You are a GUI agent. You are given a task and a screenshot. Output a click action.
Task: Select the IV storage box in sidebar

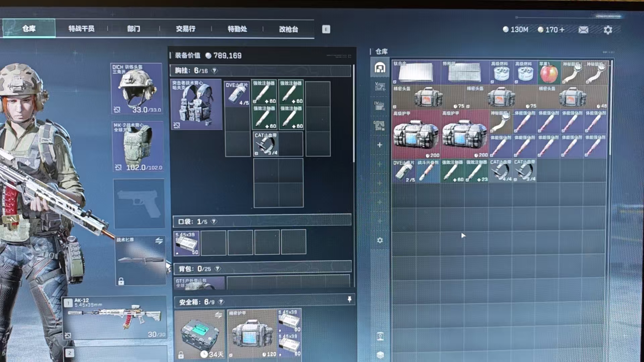pyautogui.click(x=379, y=106)
